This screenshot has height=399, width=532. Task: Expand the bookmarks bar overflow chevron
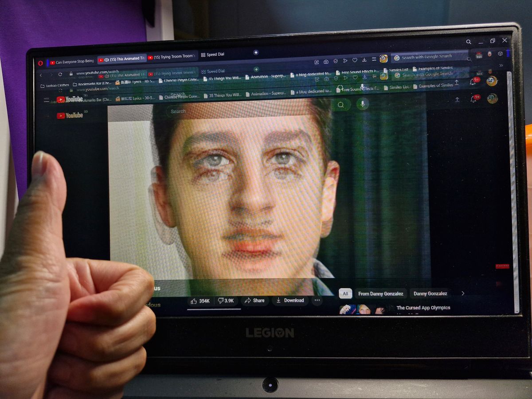[501, 65]
